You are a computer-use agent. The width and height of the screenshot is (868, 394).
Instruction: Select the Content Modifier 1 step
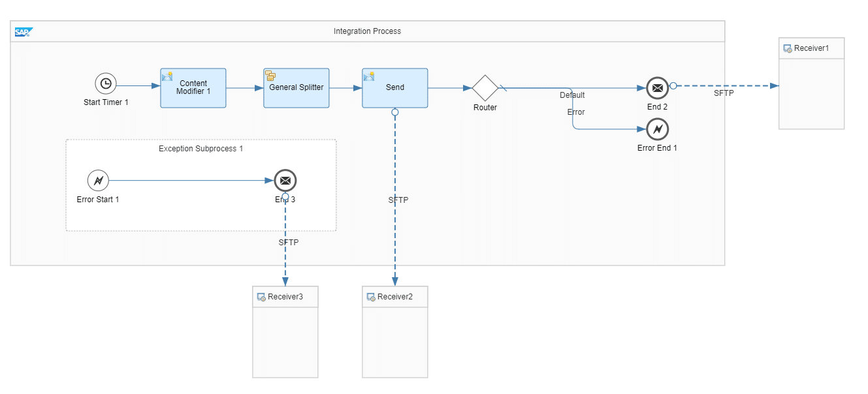(193, 88)
